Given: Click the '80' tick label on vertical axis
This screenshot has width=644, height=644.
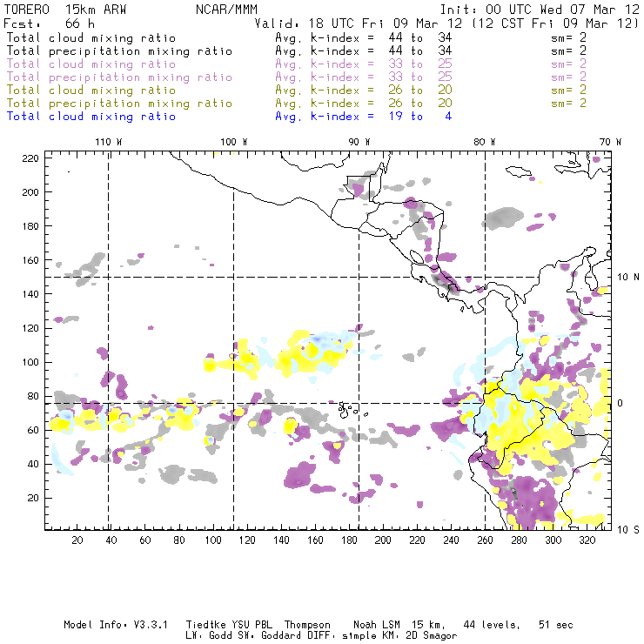Looking at the screenshot, I should (x=33, y=396).
